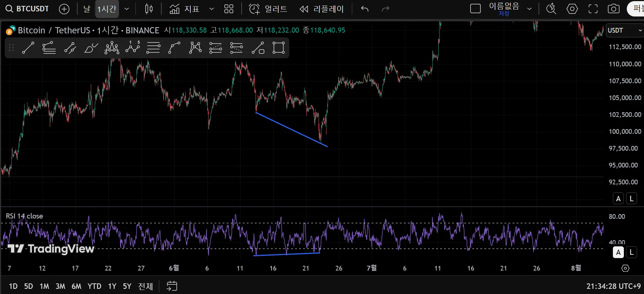Toggle auto scale A on RSI pane
Screen dimensions: 644x294
point(618,252)
